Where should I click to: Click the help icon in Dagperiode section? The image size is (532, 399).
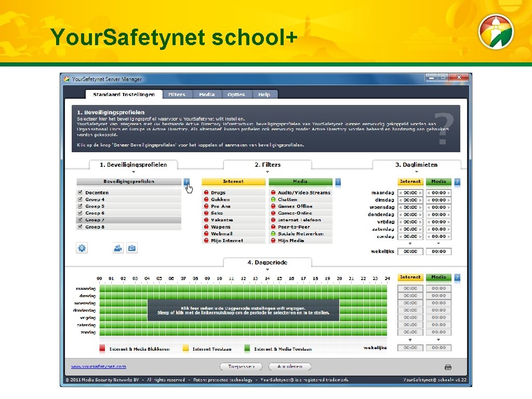(x=457, y=277)
